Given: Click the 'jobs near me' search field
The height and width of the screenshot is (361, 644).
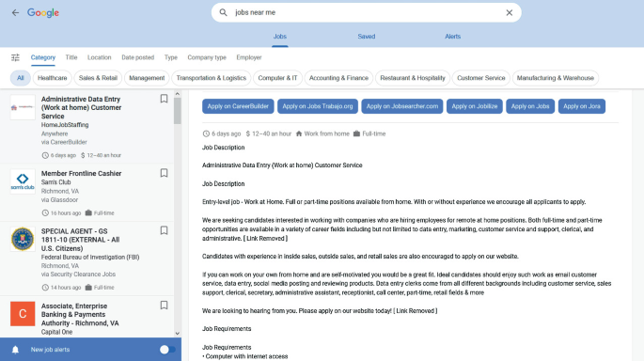Looking at the screenshot, I should (366, 13).
